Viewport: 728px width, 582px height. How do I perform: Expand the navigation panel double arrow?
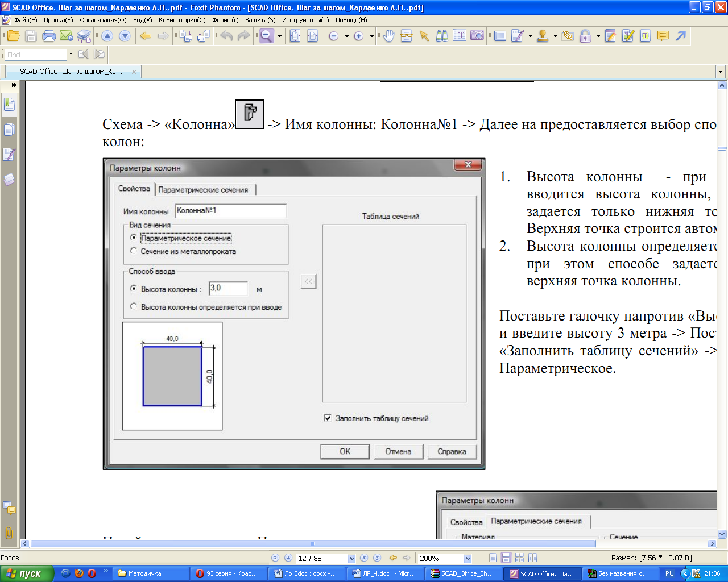(x=14, y=85)
